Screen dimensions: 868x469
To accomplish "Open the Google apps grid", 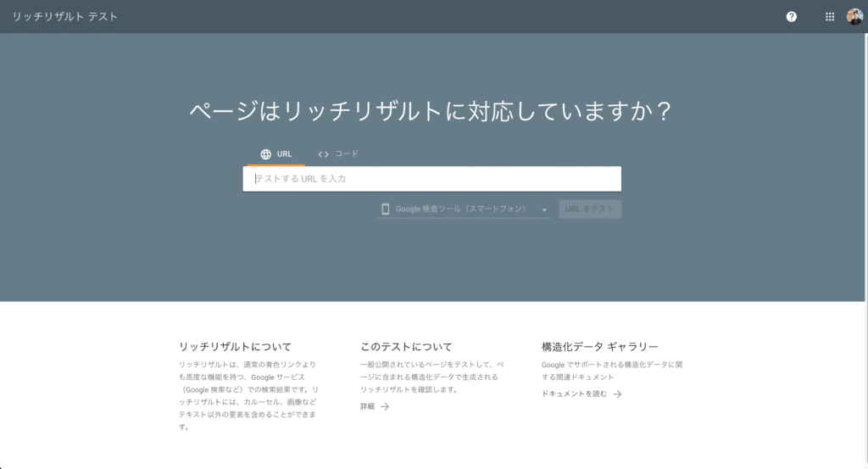I will (830, 17).
